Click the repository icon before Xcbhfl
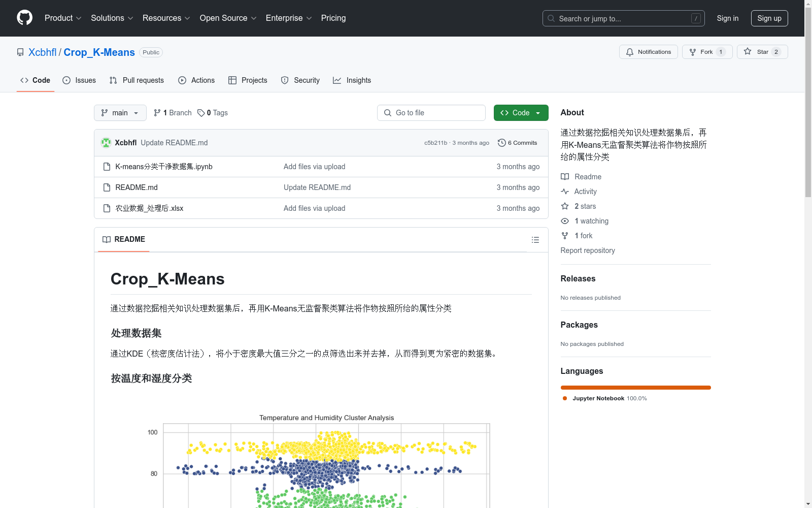812x508 pixels. pyautogui.click(x=20, y=52)
